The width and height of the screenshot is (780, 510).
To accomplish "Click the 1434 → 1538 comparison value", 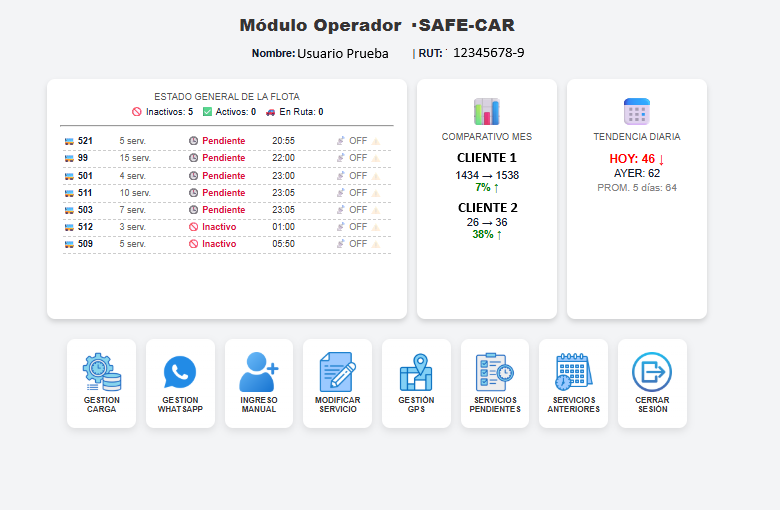I will (x=487, y=175).
